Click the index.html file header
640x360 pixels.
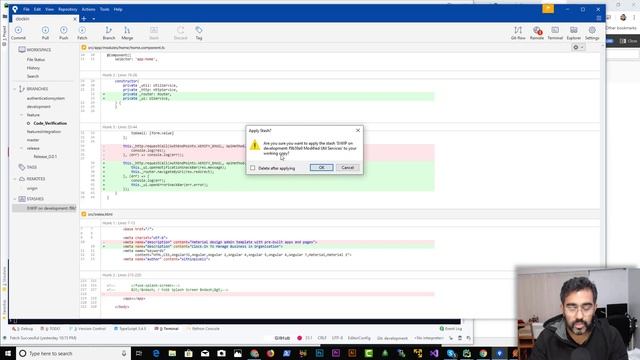point(100,214)
